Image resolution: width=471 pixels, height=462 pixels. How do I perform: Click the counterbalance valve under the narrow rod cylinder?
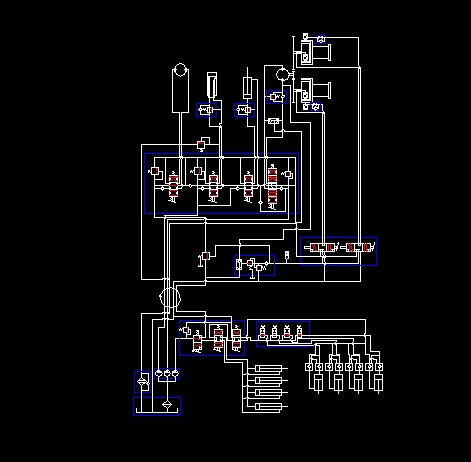tap(245, 110)
